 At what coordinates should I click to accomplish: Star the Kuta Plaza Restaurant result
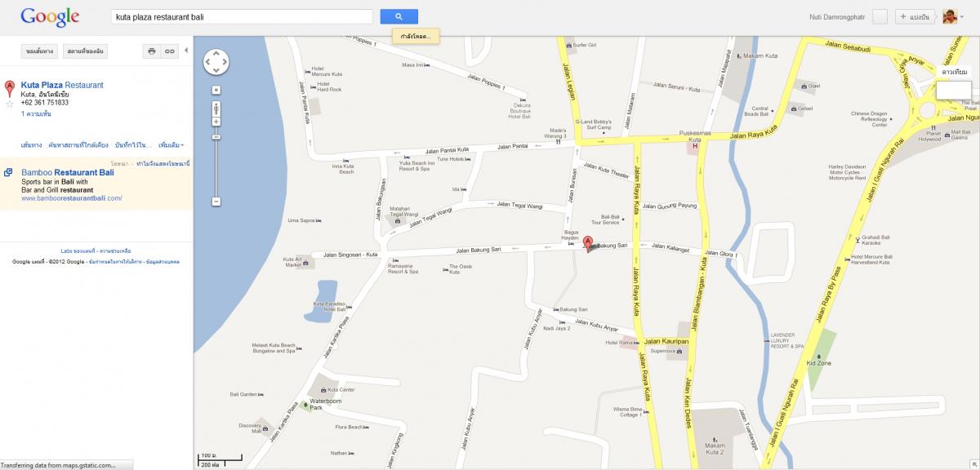tap(10, 104)
